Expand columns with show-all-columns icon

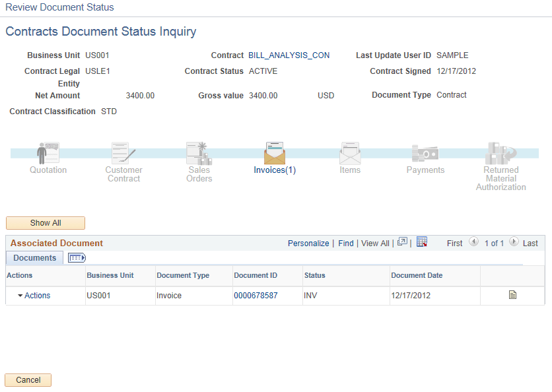(77, 257)
